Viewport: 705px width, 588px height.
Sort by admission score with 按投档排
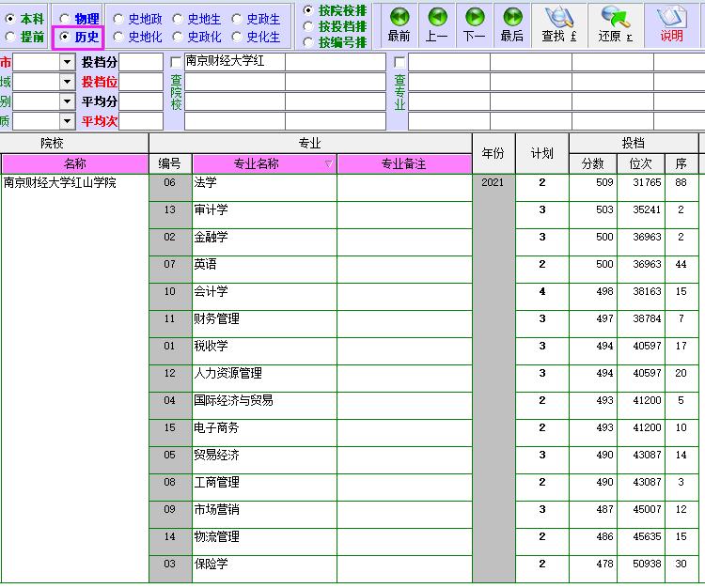pyautogui.click(x=308, y=26)
